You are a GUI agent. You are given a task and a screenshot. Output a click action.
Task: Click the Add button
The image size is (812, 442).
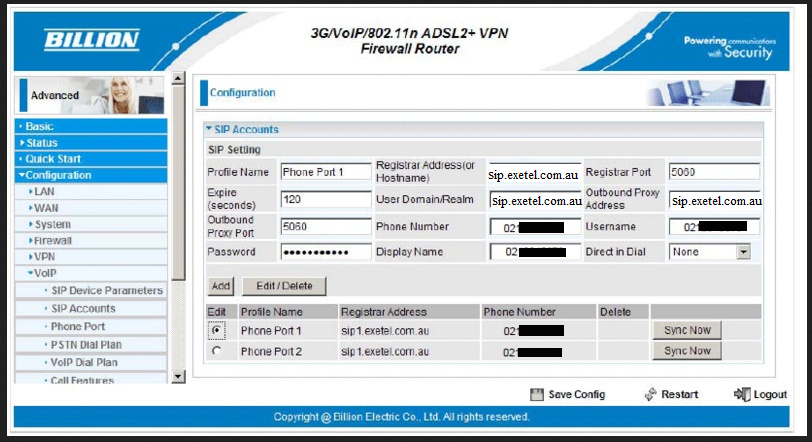[x=221, y=286]
